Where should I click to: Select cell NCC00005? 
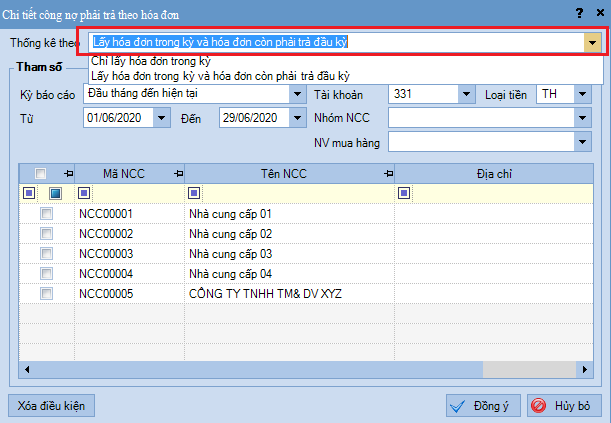pos(129,294)
